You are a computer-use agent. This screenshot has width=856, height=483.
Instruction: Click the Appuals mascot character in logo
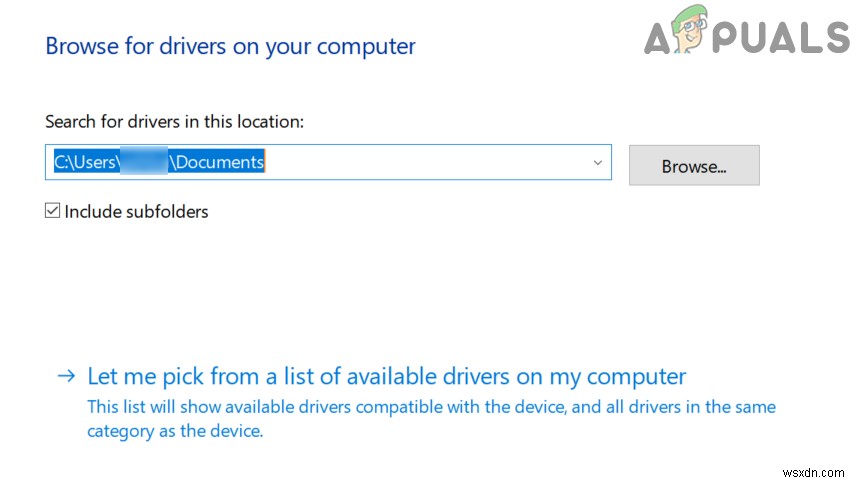point(689,35)
